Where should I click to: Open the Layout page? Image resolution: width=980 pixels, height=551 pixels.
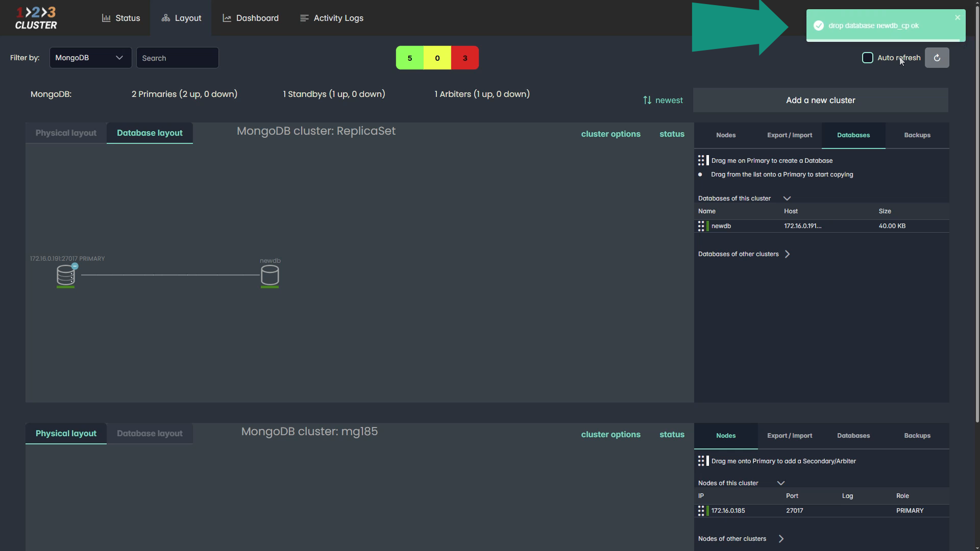click(x=181, y=18)
